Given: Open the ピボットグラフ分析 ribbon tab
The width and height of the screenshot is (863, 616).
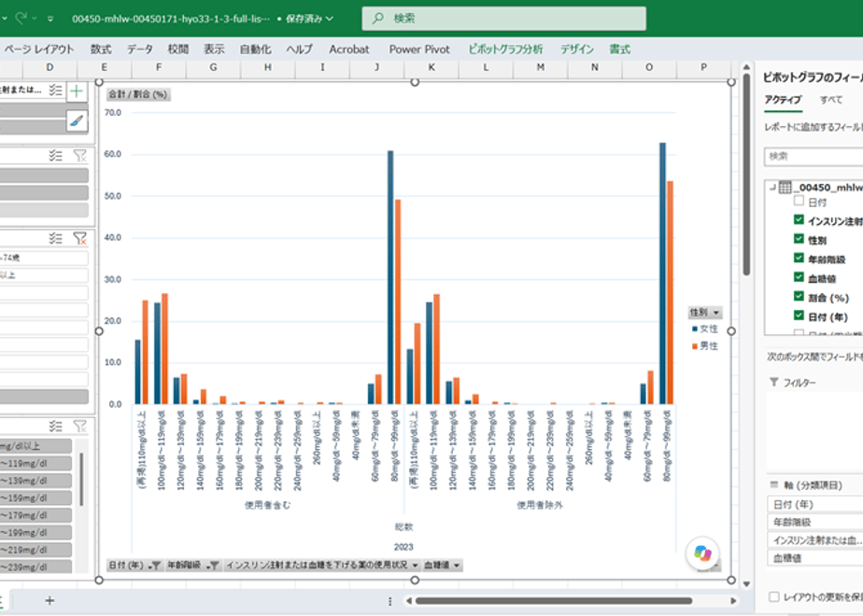Looking at the screenshot, I should tap(505, 49).
